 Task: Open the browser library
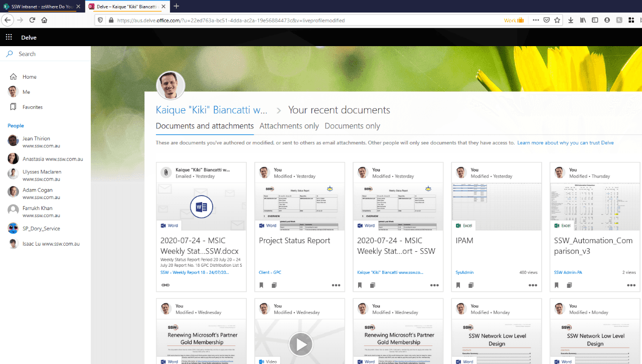click(583, 20)
